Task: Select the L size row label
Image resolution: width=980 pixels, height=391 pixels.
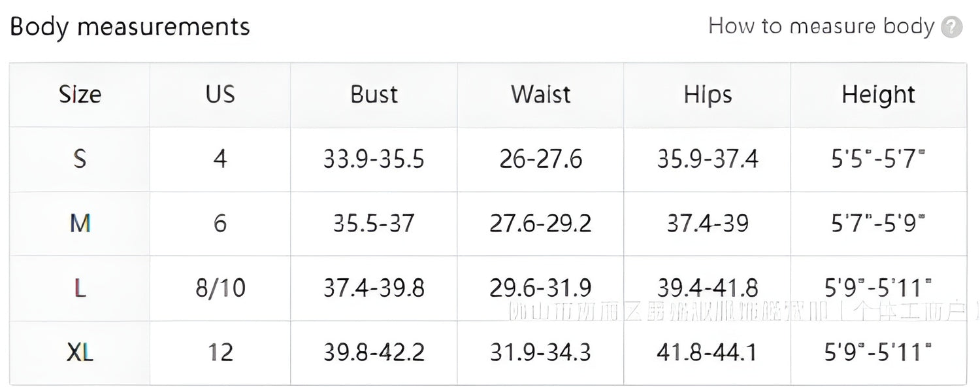Action: [x=80, y=288]
